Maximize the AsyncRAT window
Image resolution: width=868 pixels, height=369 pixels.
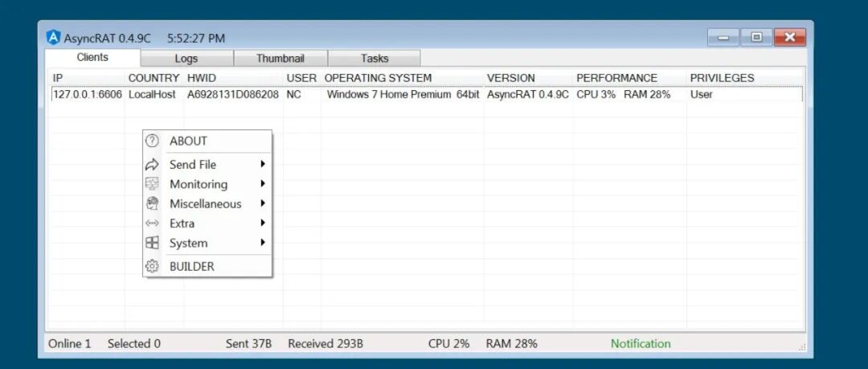pyautogui.click(x=757, y=38)
